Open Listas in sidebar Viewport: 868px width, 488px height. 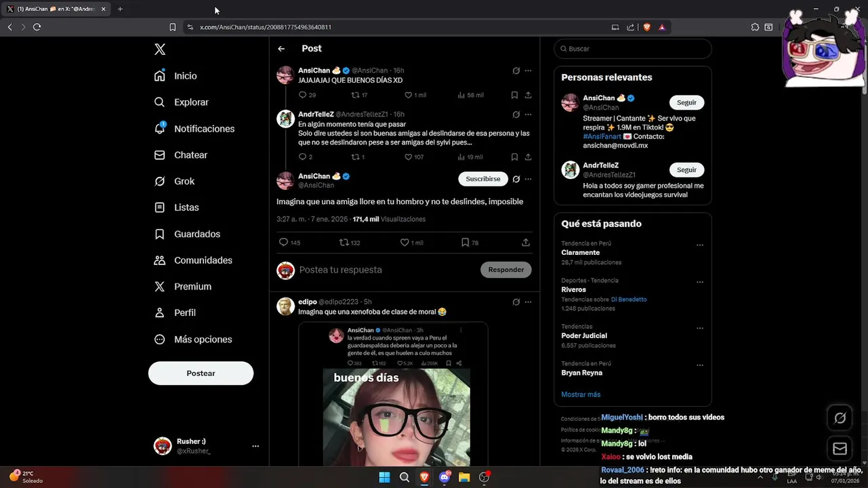coord(177,207)
